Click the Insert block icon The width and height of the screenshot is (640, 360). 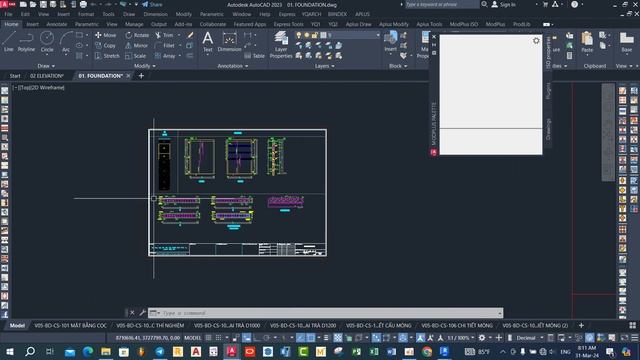coord(390,42)
